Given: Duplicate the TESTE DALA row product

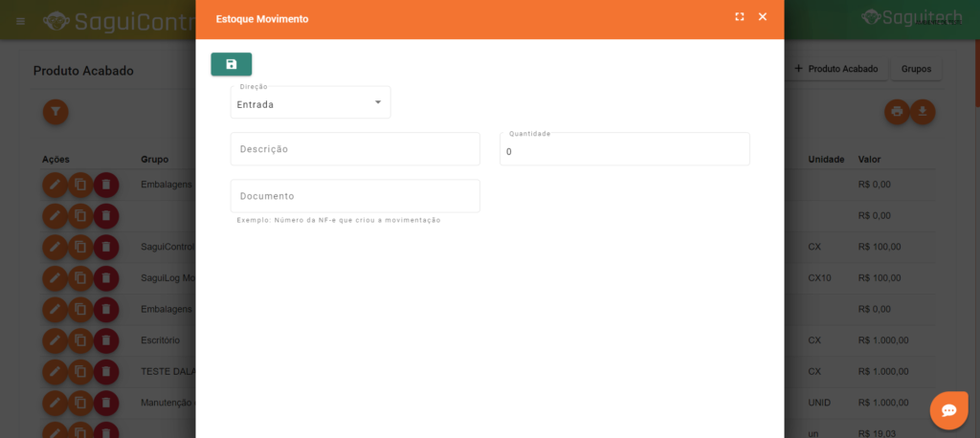Looking at the screenshot, I should coord(80,371).
